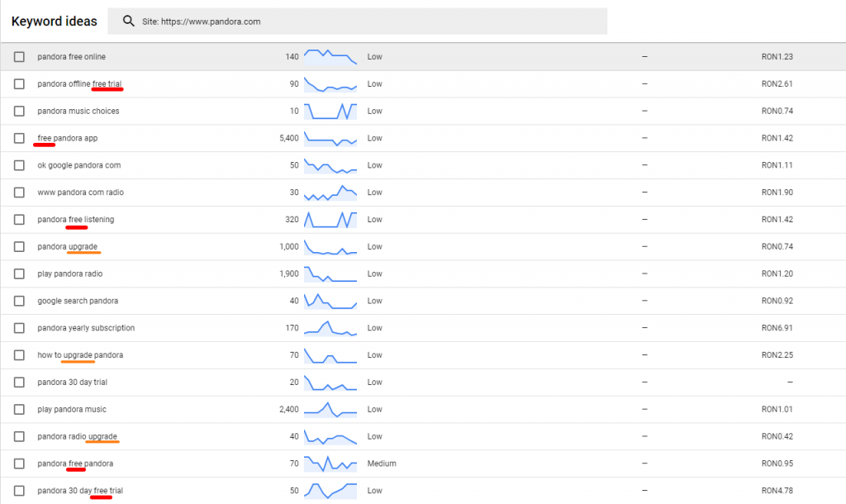Enable checkbox for 'pandora upgrade' keyword

pyautogui.click(x=19, y=247)
